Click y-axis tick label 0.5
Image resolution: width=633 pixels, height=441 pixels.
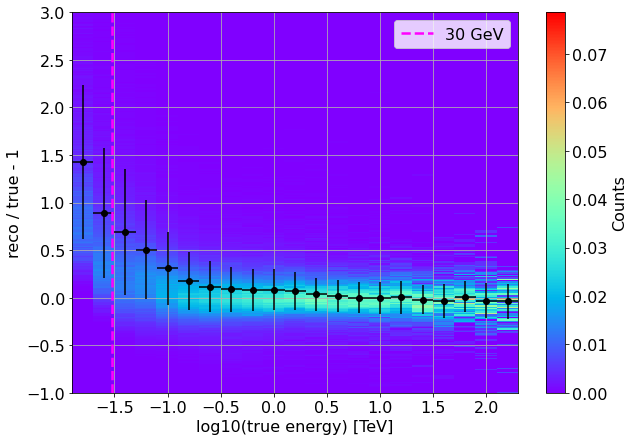tap(52, 251)
